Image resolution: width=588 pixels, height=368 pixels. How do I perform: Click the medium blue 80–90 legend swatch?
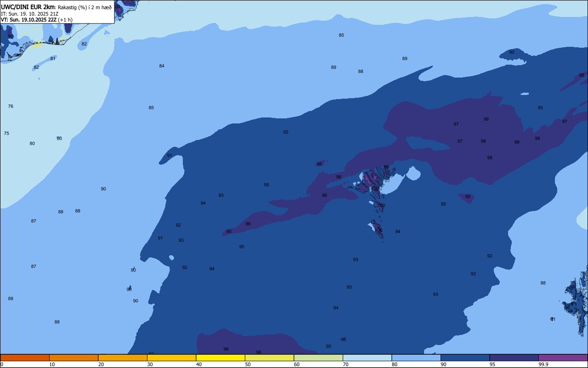[416, 357]
